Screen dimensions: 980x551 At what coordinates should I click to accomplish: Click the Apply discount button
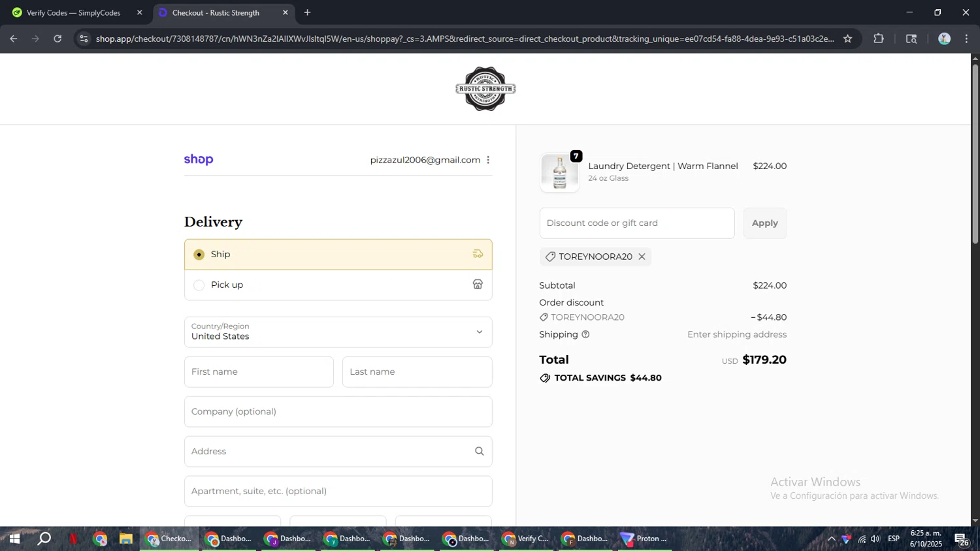[x=764, y=223]
